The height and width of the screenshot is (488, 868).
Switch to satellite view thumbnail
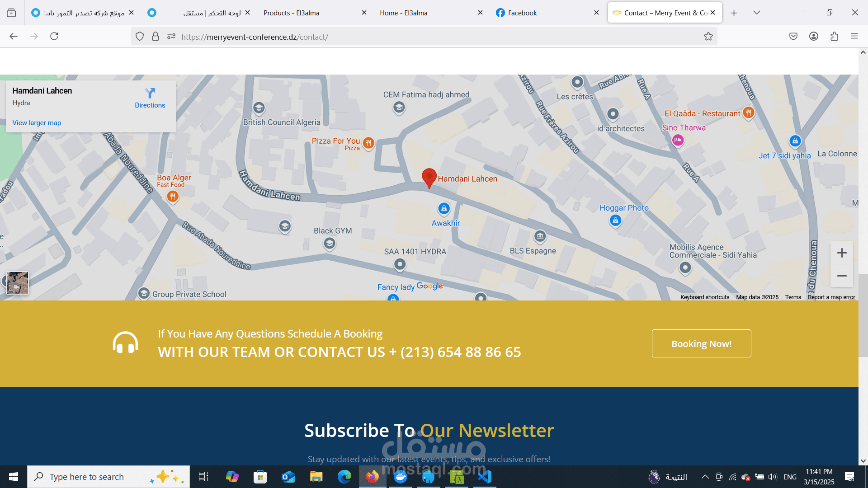click(17, 283)
